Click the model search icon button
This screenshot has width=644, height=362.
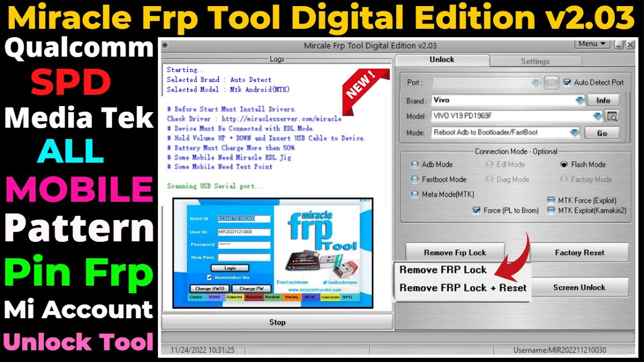[612, 116]
